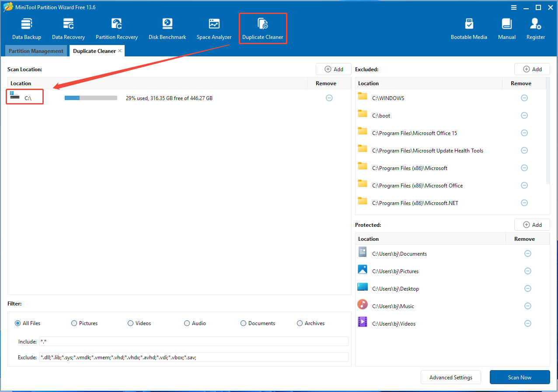Select the Documents filter
This screenshot has width=558, height=392.
[x=243, y=323]
